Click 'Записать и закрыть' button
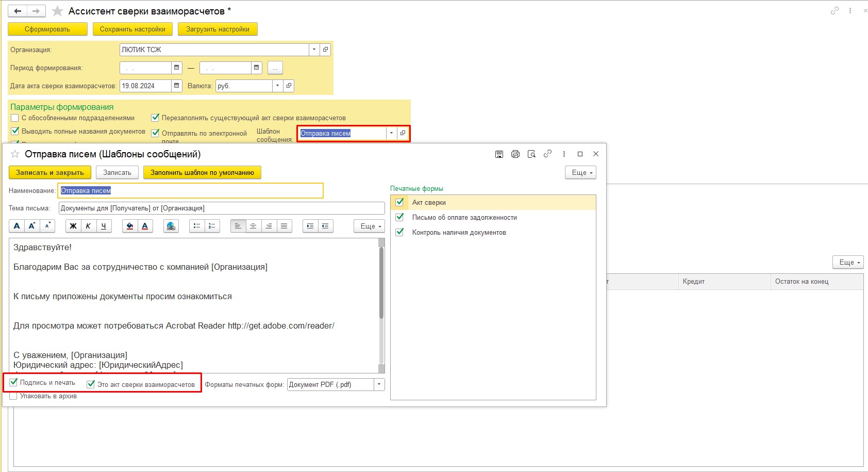The height and width of the screenshot is (472, 868). pos(50,172)
